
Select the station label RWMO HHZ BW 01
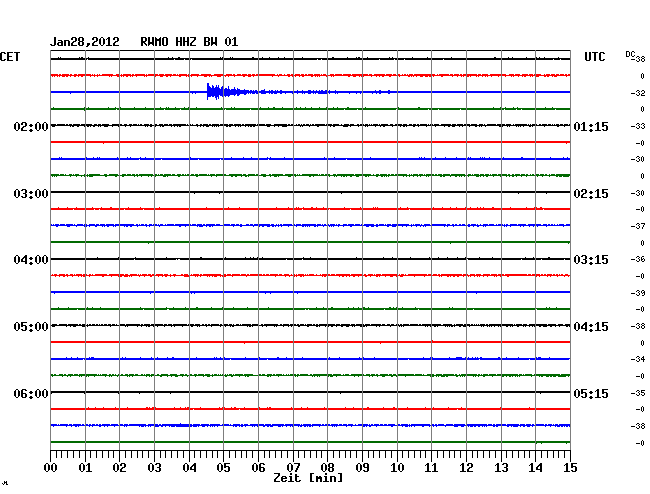(189, 42)
